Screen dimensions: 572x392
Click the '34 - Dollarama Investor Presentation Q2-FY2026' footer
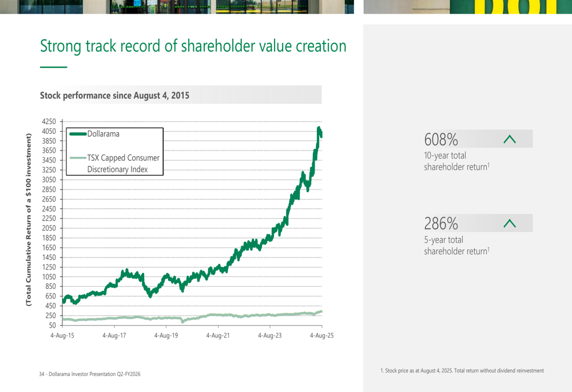click(x=90, y=374)
